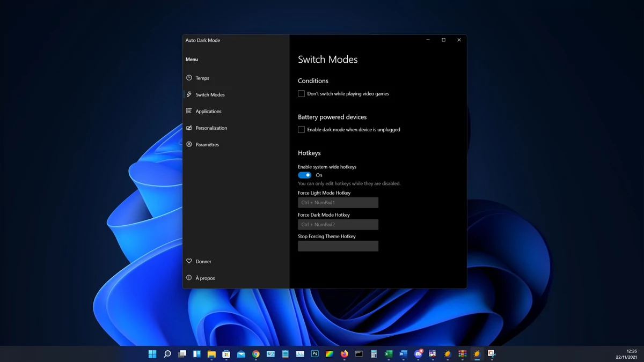644x362 pixels.
Task: Click the Battery powered devices heading
Action: (332, 117)
